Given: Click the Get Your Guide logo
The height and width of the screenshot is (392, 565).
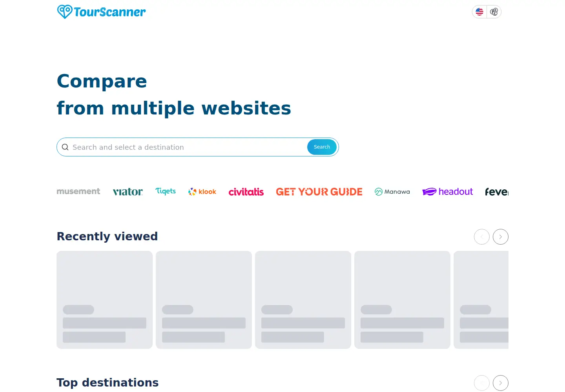Looking at the screenshot, I should tap(319, 192).
